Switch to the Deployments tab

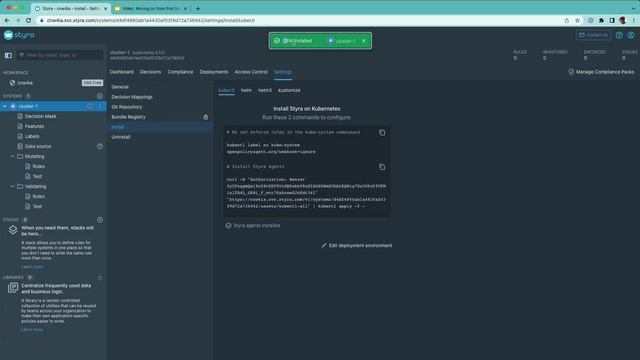click(214, 72)
